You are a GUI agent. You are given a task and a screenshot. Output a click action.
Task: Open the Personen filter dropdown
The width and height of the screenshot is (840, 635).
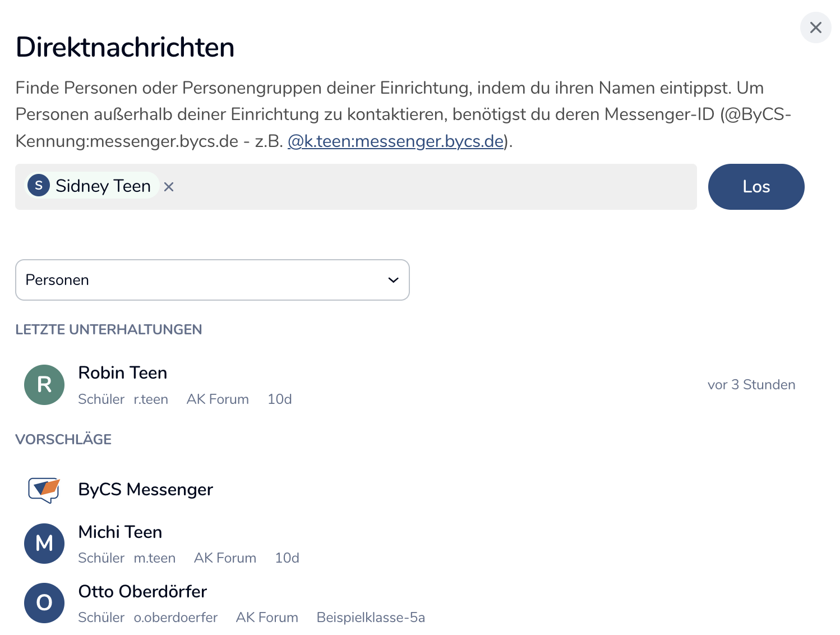212,280
